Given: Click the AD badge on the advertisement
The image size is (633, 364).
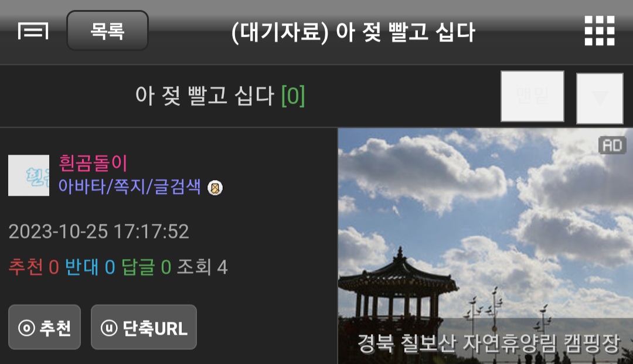Looking at the screenshot, I should [x=612, y=145].
